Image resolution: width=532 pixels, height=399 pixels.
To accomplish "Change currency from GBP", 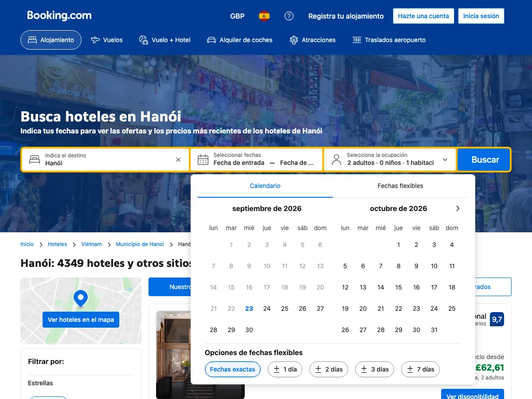I will tap(237, 16).
